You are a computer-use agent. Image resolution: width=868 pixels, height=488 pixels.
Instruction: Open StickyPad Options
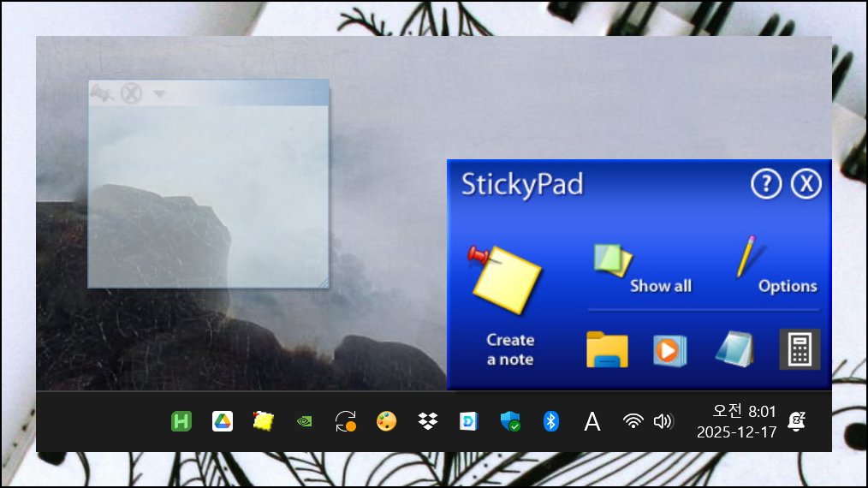click(x=788, y=286)
